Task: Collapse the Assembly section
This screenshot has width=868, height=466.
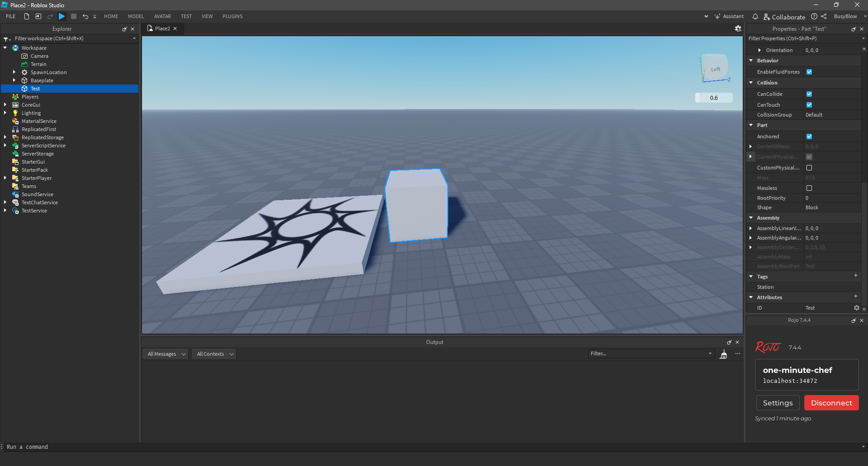Action: point(751,218)
